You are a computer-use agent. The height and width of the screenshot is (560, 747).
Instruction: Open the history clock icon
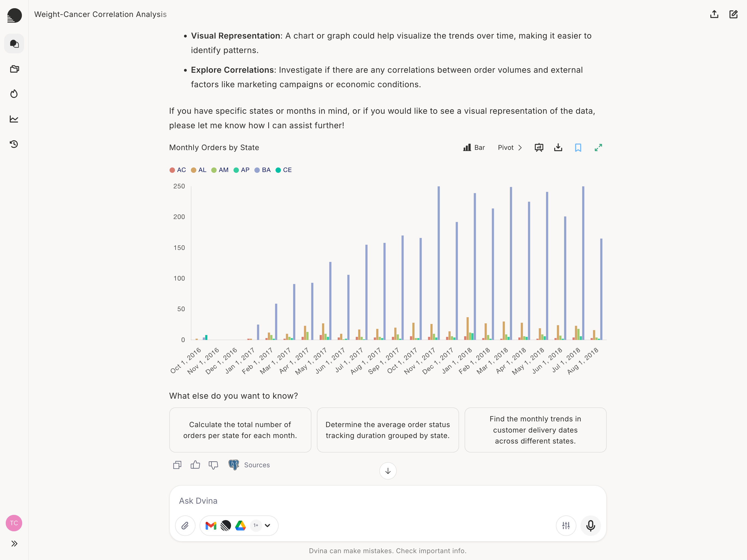click(x=14, y=144)
